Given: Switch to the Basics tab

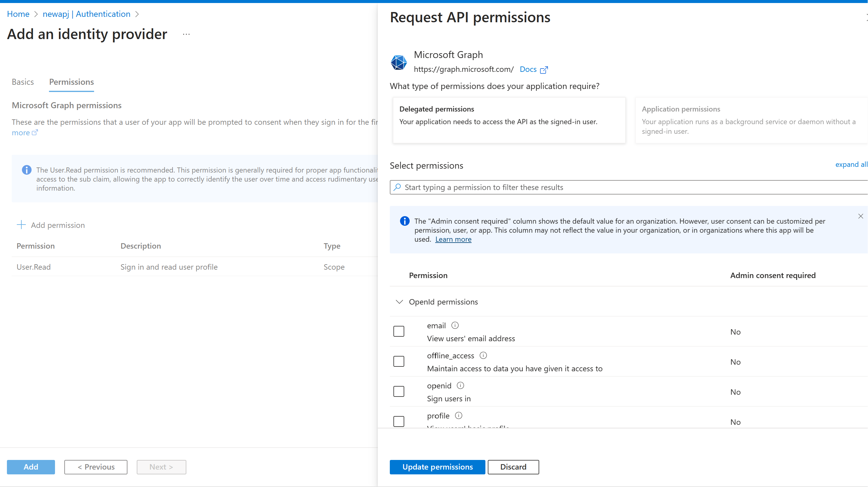Looking at the screenshot, I should pos(23,82).
